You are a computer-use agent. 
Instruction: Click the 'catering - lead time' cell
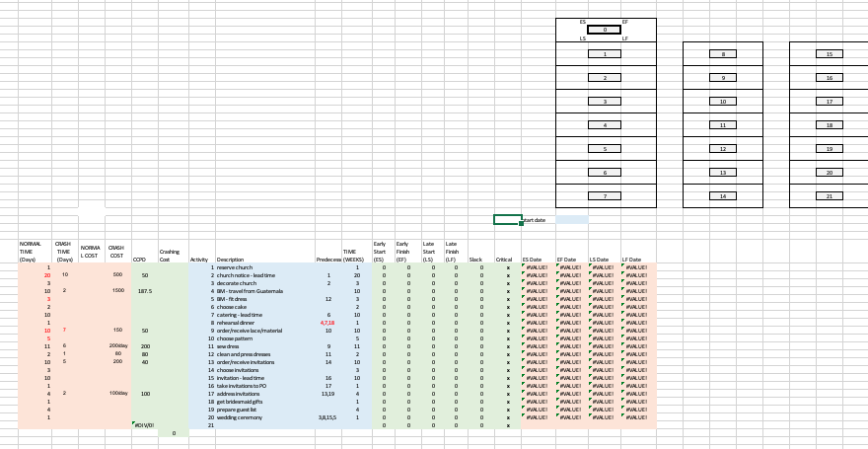[265, 315]
